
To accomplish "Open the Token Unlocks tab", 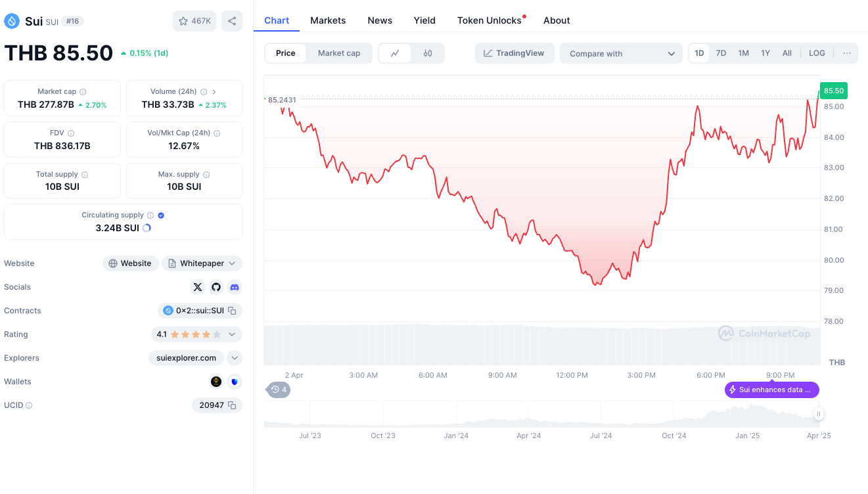I will 490,20.
